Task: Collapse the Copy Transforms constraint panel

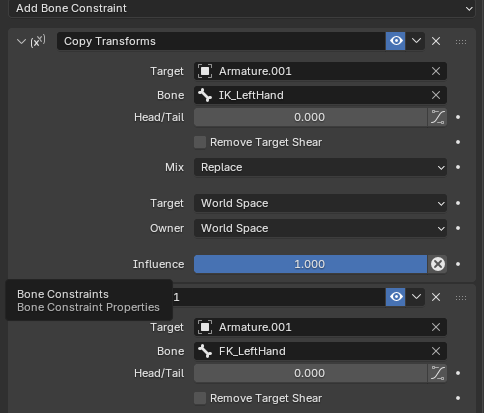Action: [21, 41]
